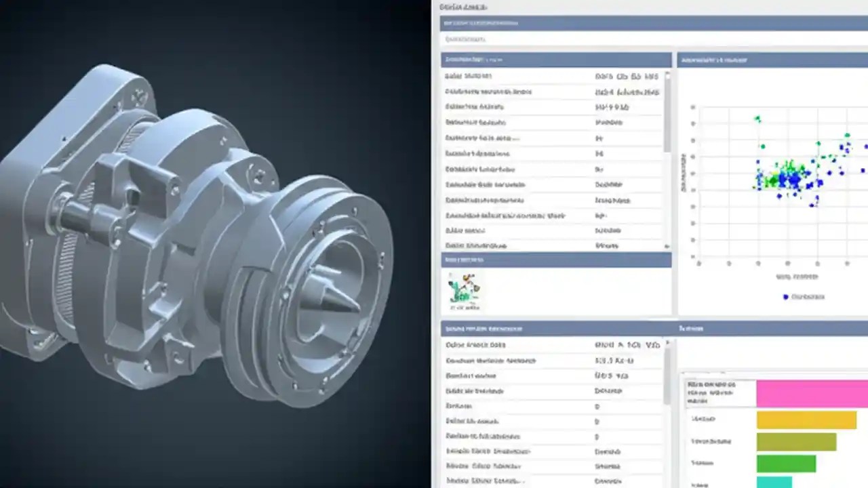This screenshot has height=488, width=868.
Task: Click the down arrow on the properties list scrollbar
Action: (667, 247)
